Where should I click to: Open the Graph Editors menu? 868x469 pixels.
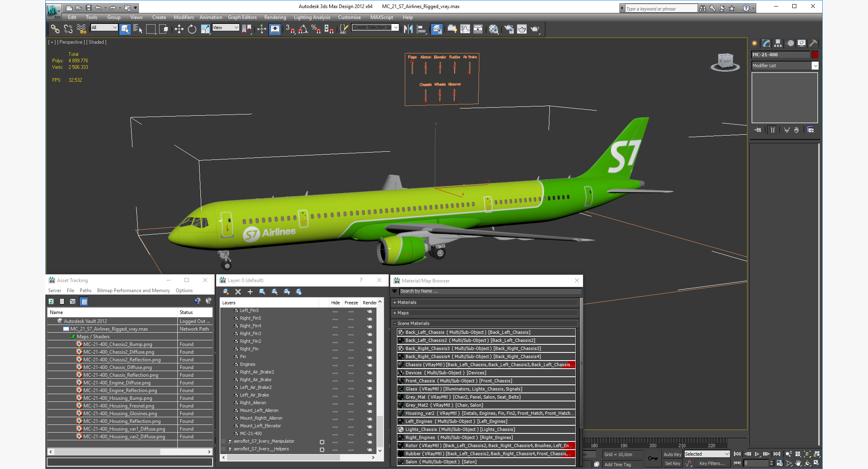coord(242,17)
